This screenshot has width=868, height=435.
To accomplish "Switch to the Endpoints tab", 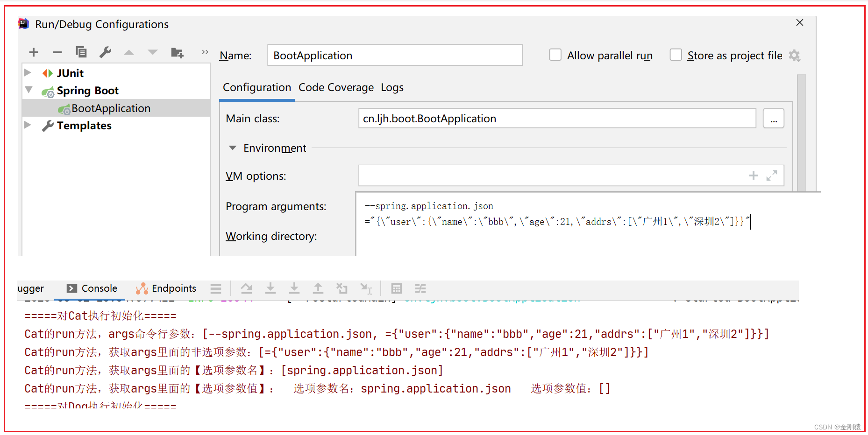I will pyautogui.click(x=166, y=288).
